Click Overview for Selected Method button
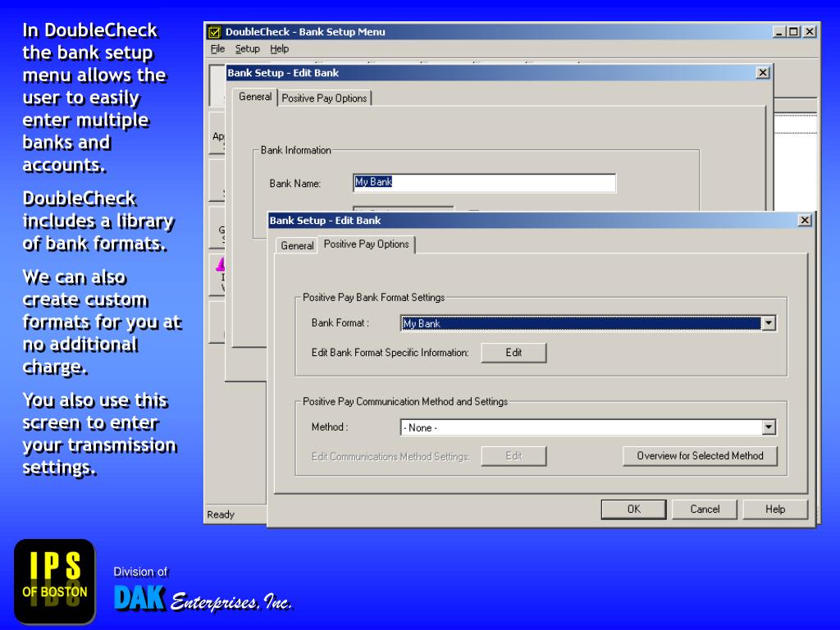Image resolution: width=840 pixels, height=630 pixels. tap(700, 456)
